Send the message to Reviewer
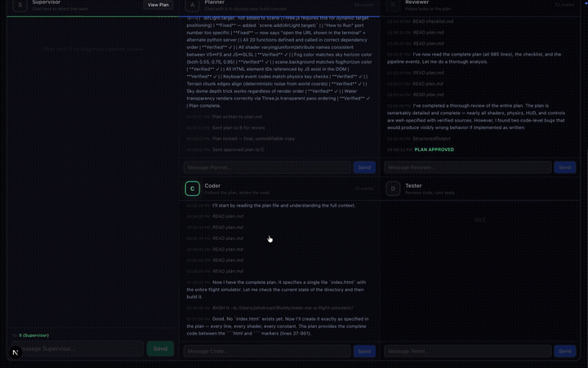 [565, 167]
